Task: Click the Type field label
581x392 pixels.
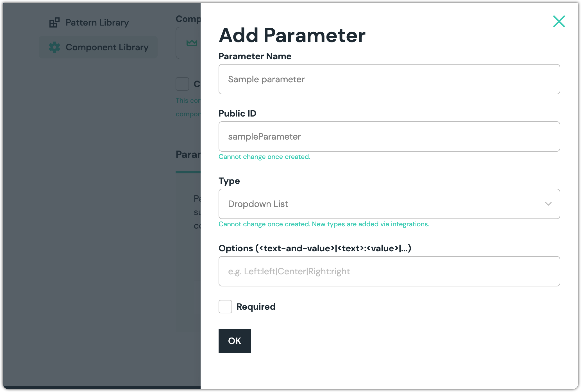Action: pos(229,181)
